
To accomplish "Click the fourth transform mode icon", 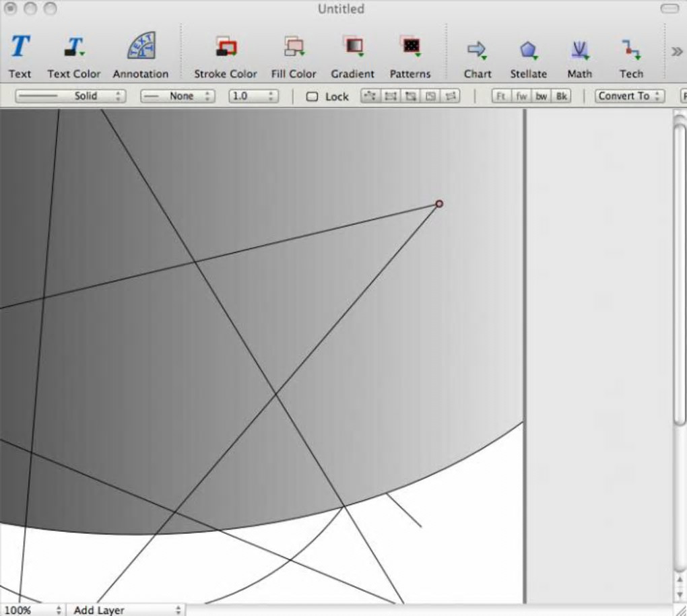I will tap(430, 96).
